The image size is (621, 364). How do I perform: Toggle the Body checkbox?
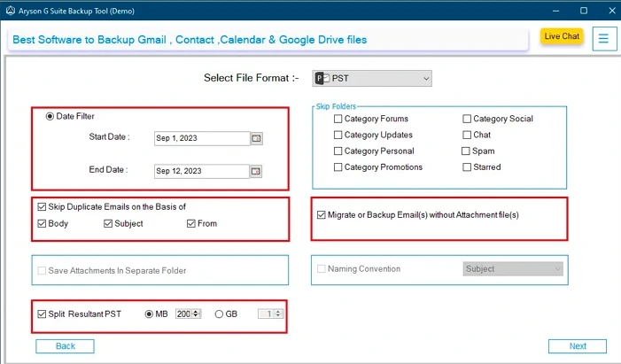[42, 224]
